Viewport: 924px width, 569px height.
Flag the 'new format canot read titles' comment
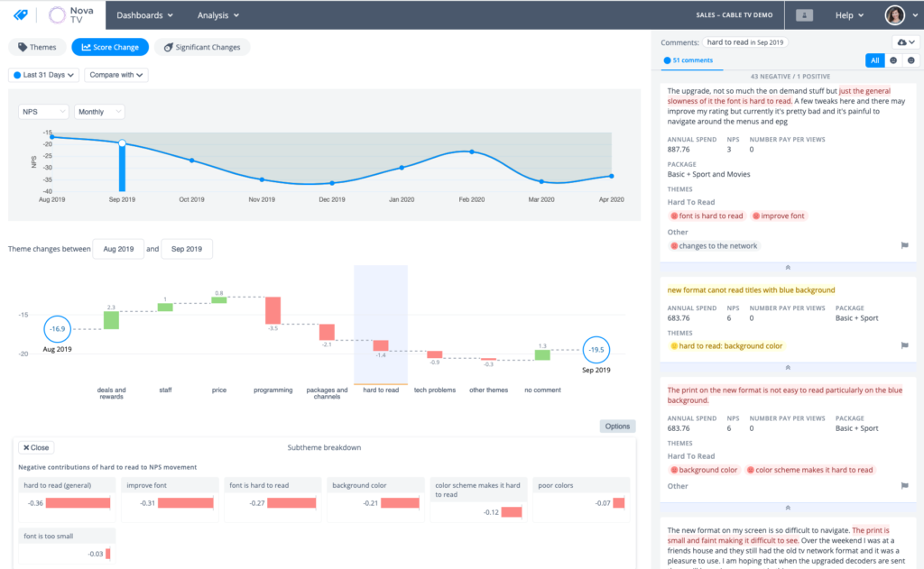tap(904, 345)
